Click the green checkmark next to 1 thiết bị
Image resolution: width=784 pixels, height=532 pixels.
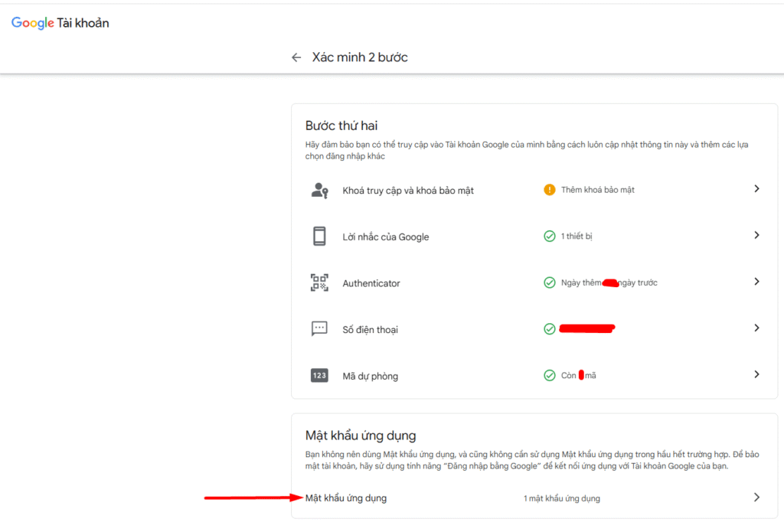[549, 237]
